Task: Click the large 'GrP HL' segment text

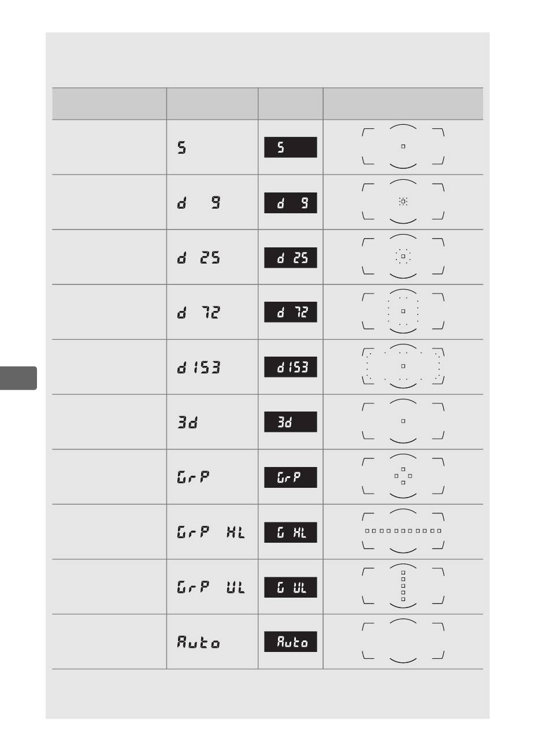Action: 211,533
